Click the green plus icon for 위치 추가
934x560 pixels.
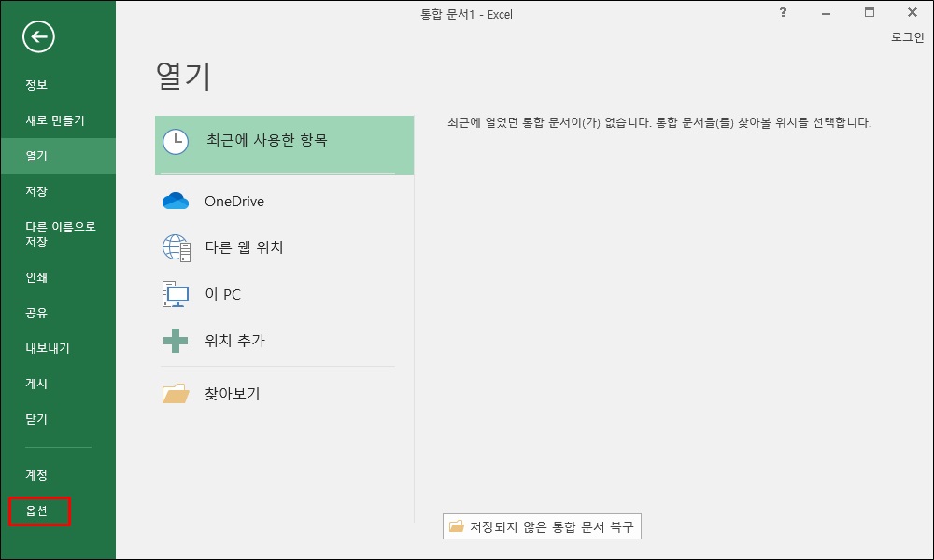176,340
